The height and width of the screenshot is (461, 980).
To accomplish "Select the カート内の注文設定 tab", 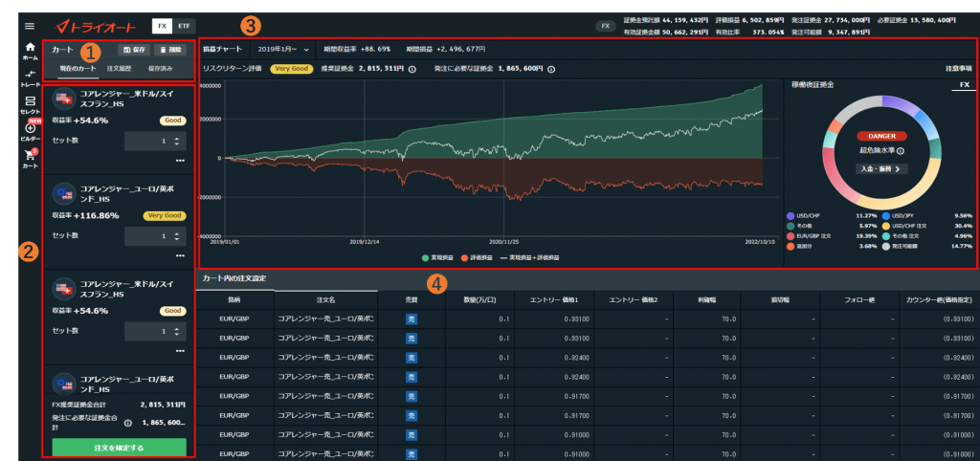I will tap(235, 278).
